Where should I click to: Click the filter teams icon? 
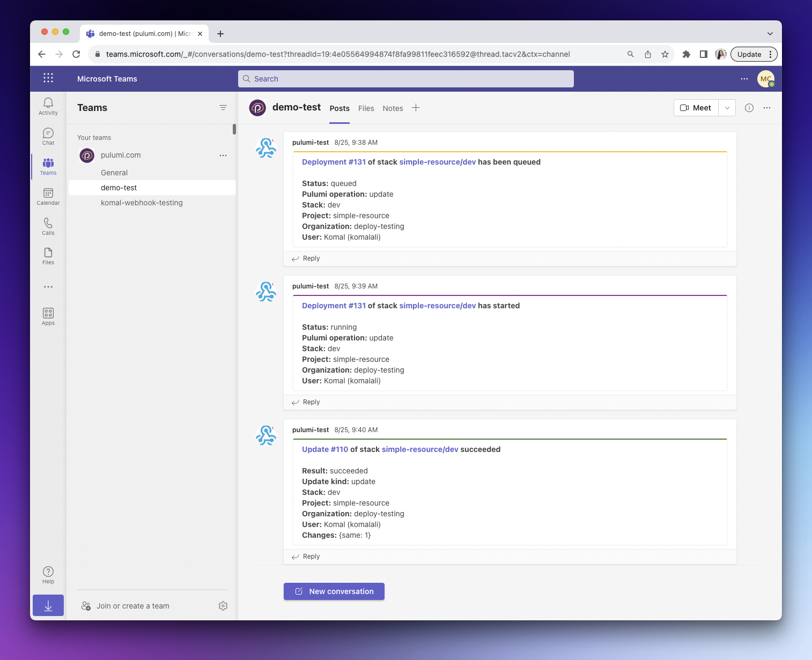[x=223, y=108]
